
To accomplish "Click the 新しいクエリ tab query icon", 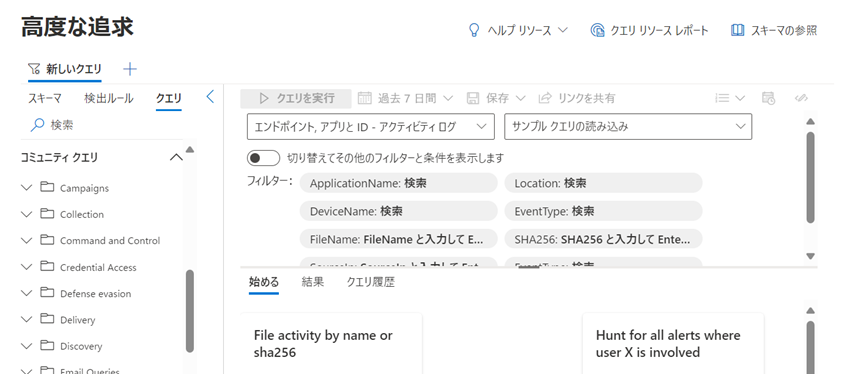I will pyautogui.click(x=34, y=69).
